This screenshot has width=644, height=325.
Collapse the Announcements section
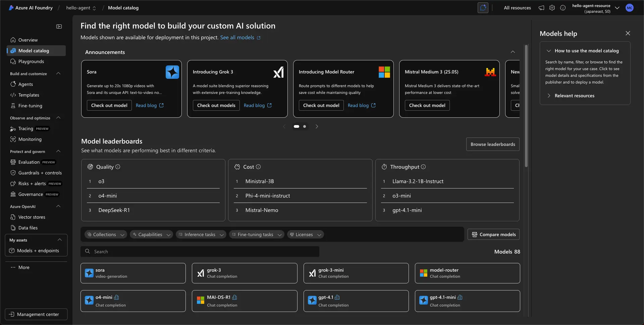(x=513, y=52)
